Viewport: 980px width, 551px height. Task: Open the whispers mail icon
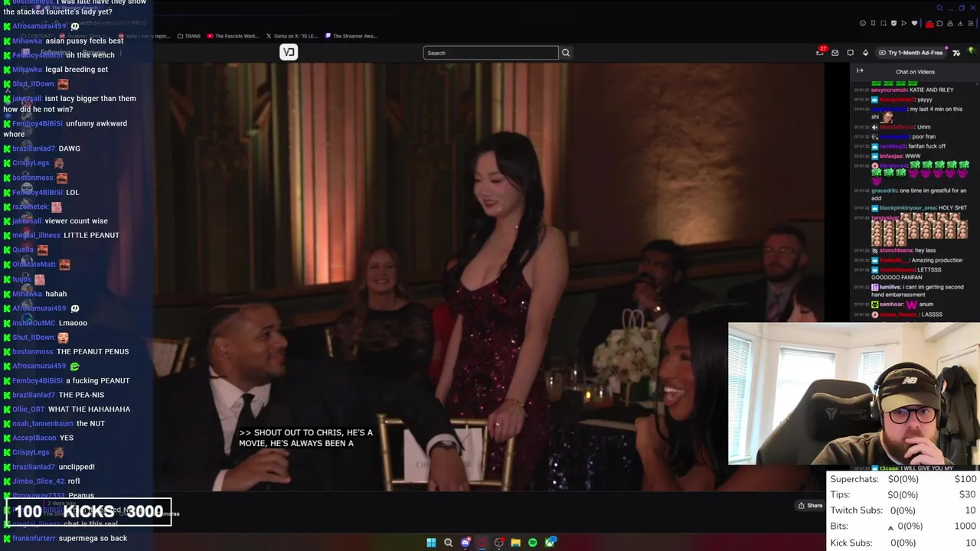[x=835, y=53]
